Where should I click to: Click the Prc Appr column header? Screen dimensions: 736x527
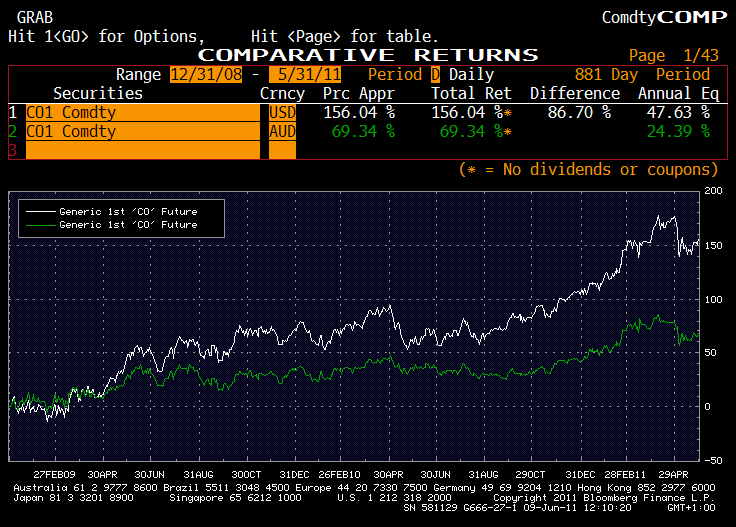coord(359,93)
